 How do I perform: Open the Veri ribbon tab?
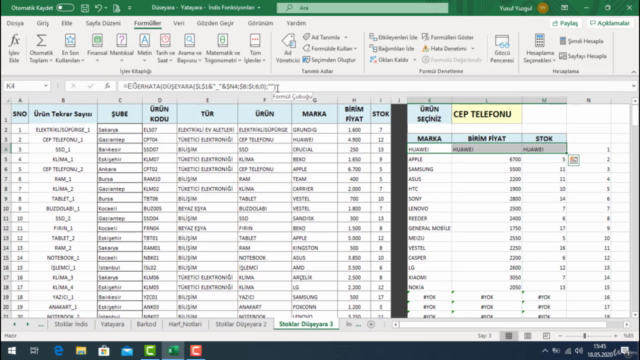(x=178, y=23)
